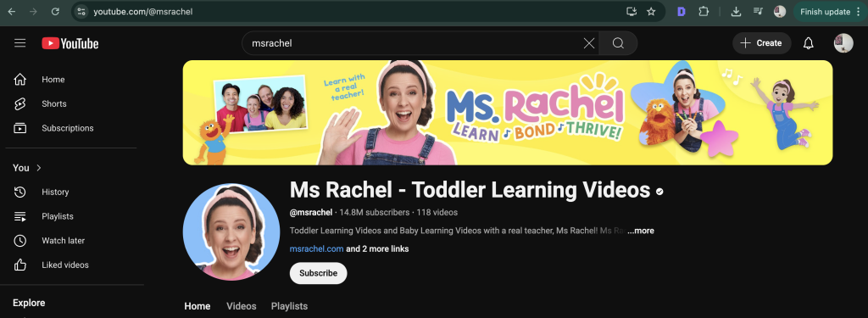Click the channel title Ms Rachel - Toddler Learning Videos

point(470,190)
